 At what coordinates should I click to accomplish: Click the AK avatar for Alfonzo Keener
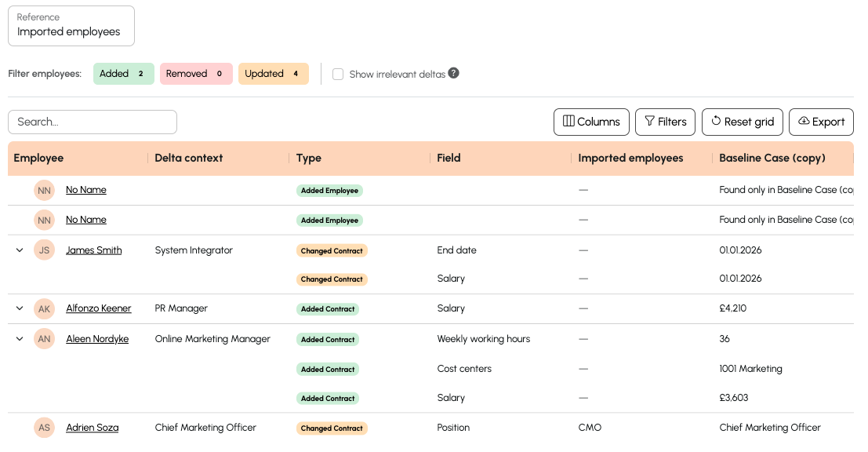click(45, 309)
